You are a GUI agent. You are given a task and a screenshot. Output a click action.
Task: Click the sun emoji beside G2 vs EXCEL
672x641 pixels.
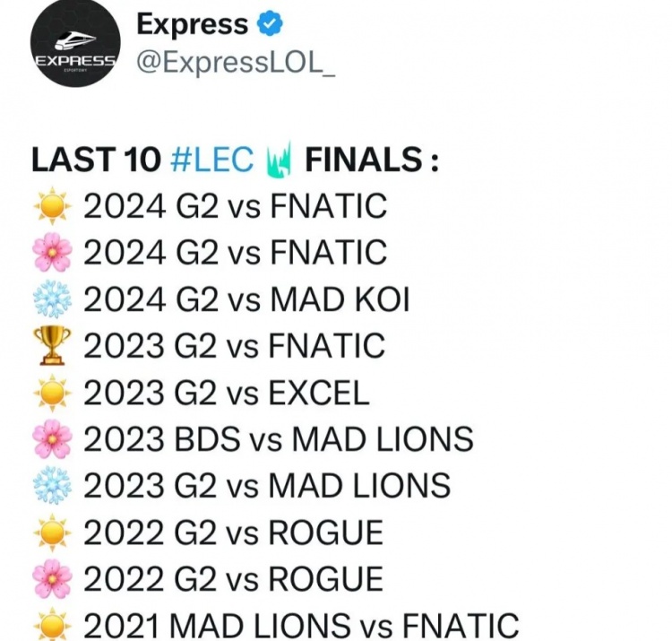(x=52, y=393)
